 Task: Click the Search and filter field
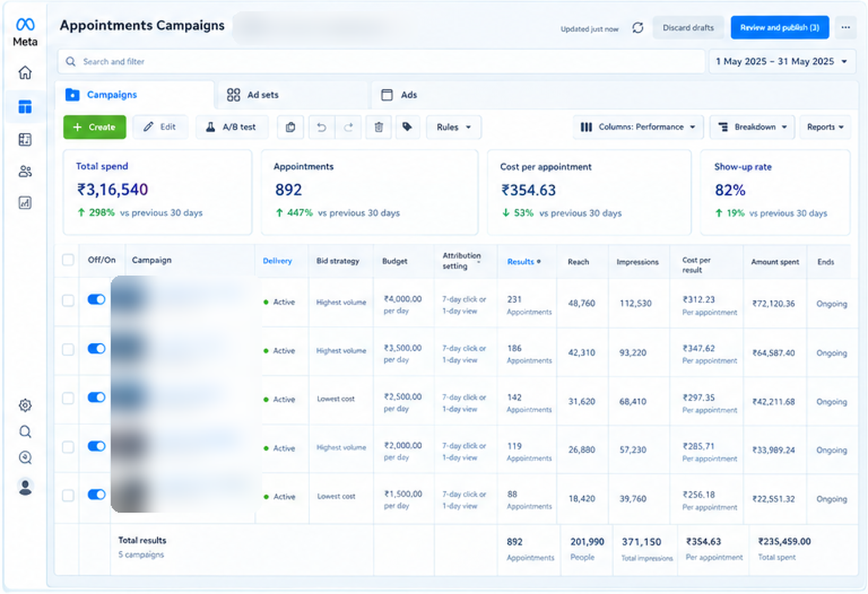click(381, 62)
